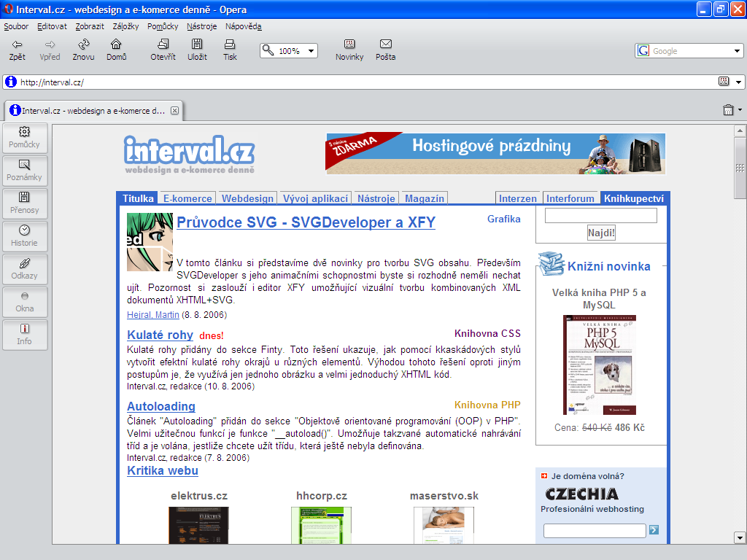Image resolution: width=747 pixels, height=560 pixels.
Task: Open the zoom 100% dropdown
Action: [x=311, y=50]
